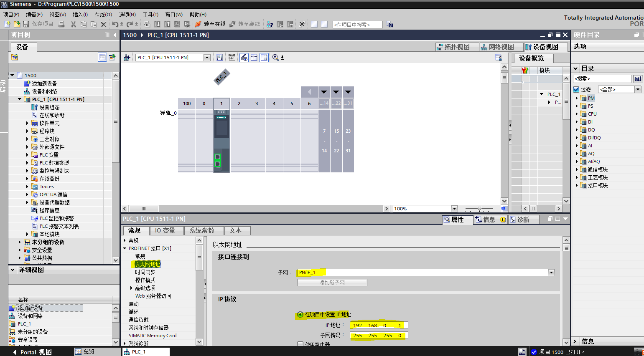Open the Options menu
This screenshot has height=356, width=644.
(127, 15)
